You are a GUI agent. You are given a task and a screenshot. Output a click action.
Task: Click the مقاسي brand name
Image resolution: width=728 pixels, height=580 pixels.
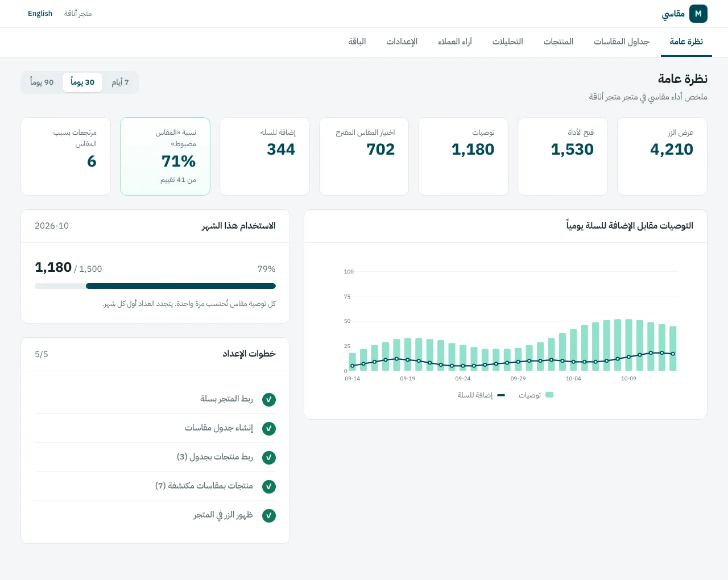[x=673, y=14]
